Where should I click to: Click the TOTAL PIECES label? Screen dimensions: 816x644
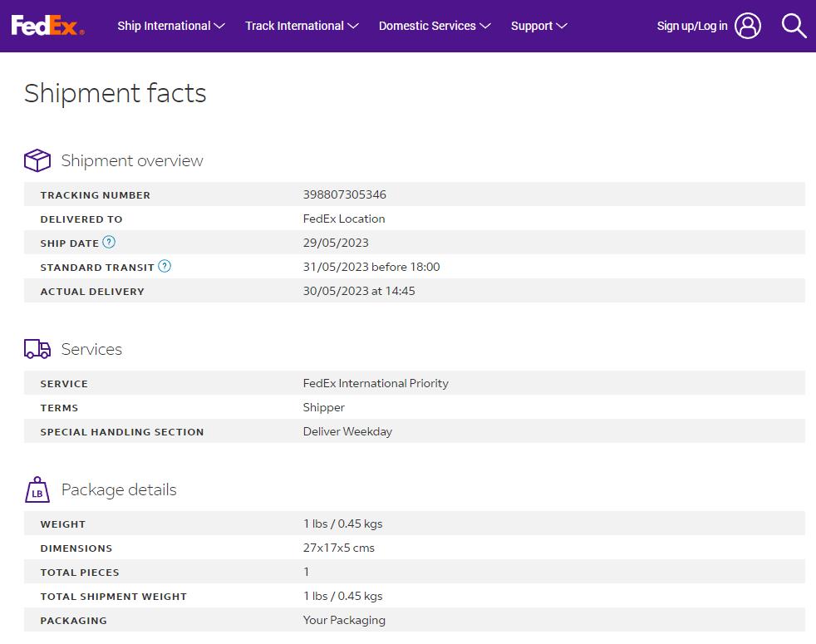[80, 573]
